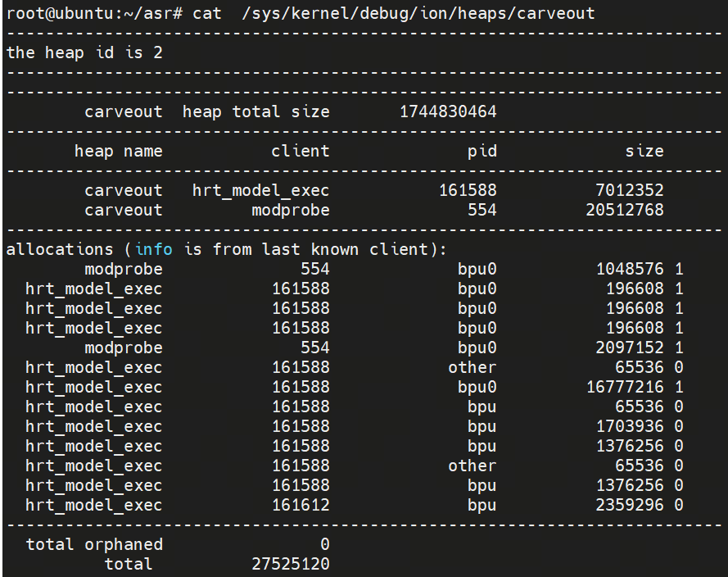
Task: Click the allocation size 1048576
Action: [x=629, y=269]
